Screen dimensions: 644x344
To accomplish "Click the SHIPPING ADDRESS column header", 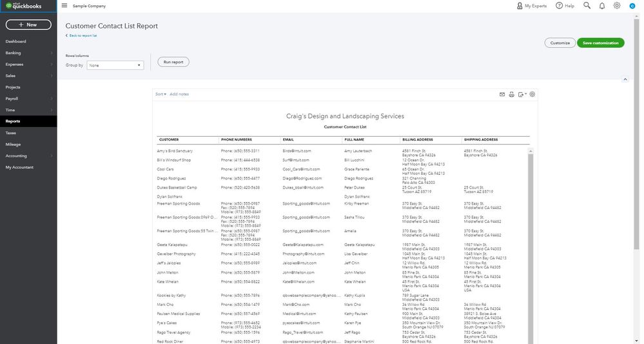I will pyautogui.click(x=480, y=140).
